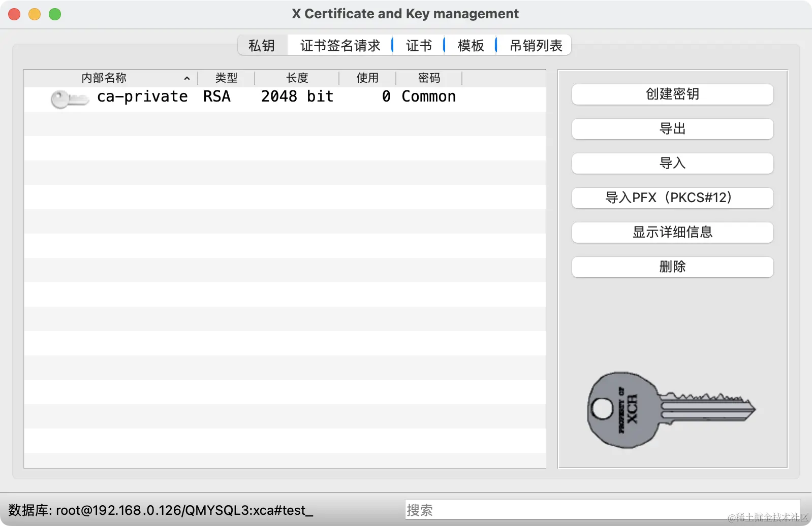The width and height of the screenshot is (812, 526).
Task: Focus the 搜索 search field
Action: click(602, 509)
